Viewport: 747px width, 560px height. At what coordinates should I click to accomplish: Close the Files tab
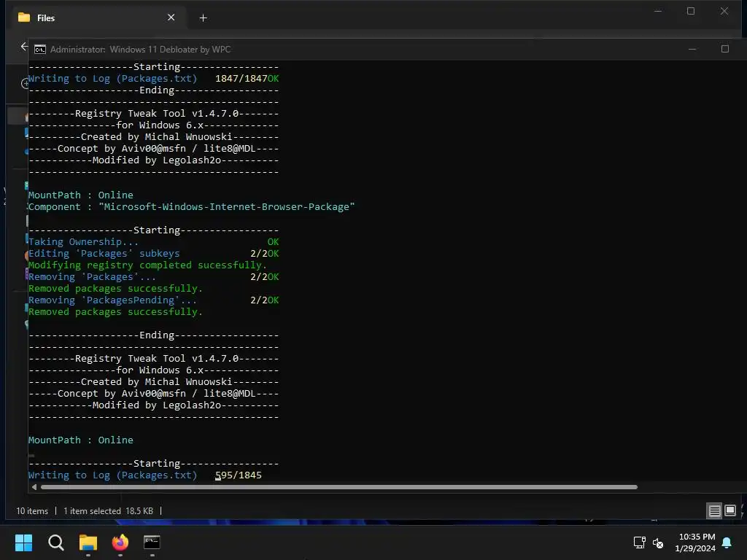171,17
